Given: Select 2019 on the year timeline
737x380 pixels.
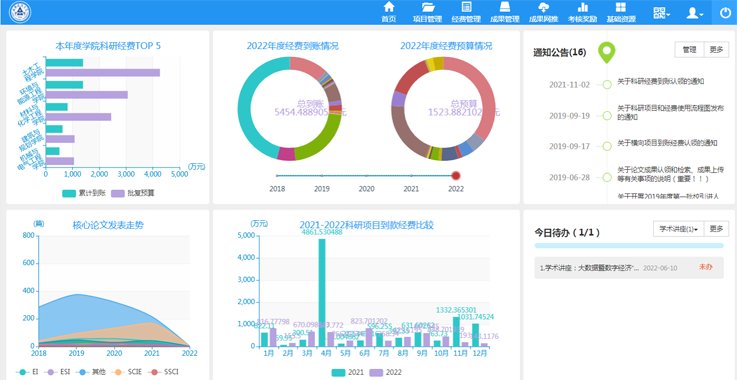Looking at the screenshot, I should point(321,175).
